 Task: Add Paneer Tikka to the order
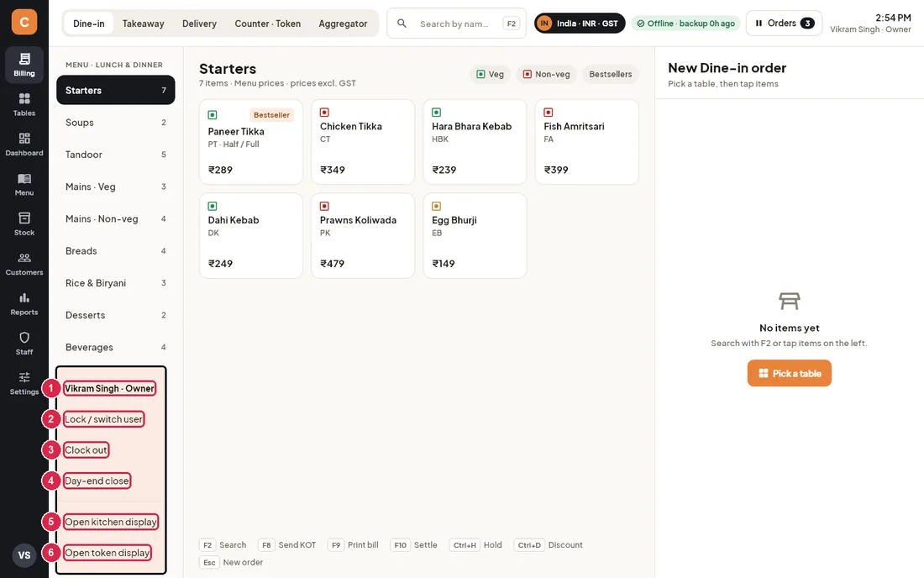(251, 142)
